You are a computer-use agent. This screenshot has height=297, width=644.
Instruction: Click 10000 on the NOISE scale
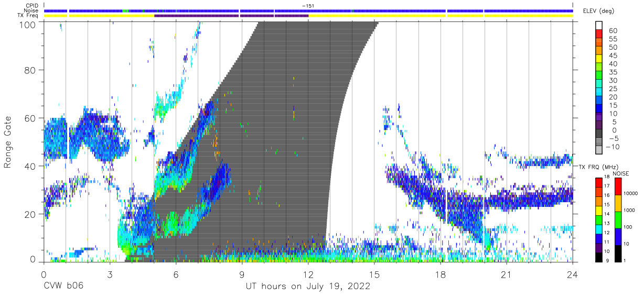tap(630, 193)
